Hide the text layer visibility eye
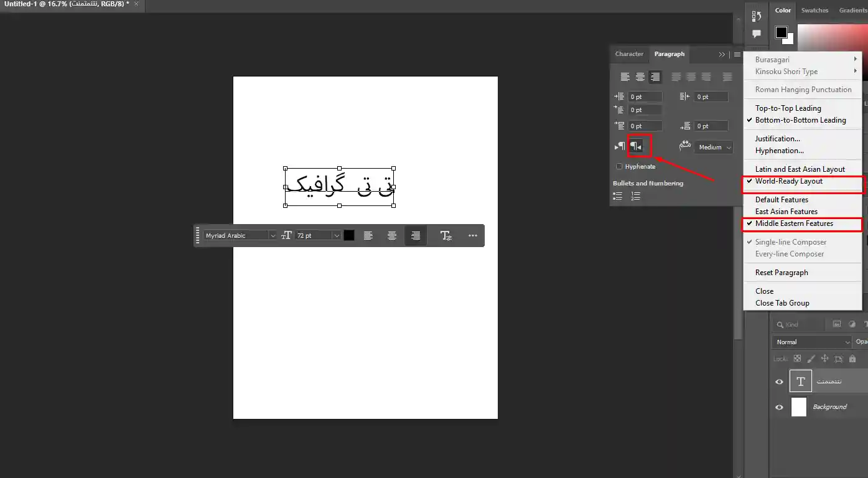The image size is (868, 478). point(779,382)
